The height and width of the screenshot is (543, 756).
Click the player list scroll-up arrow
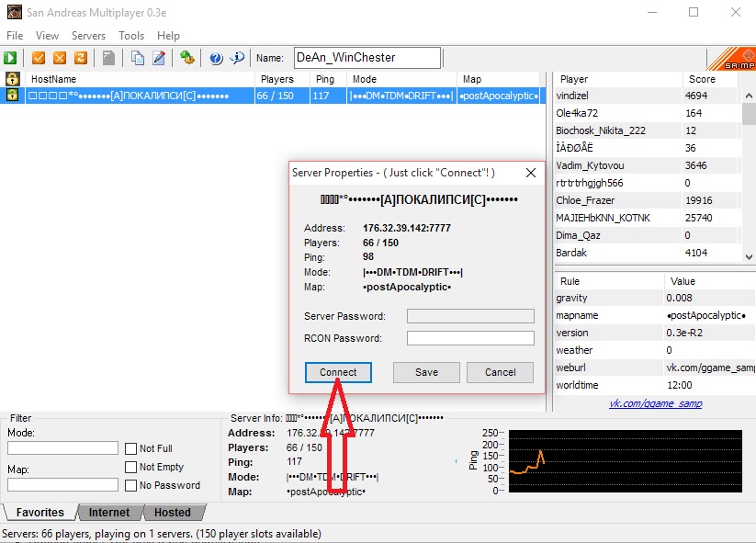749,96
